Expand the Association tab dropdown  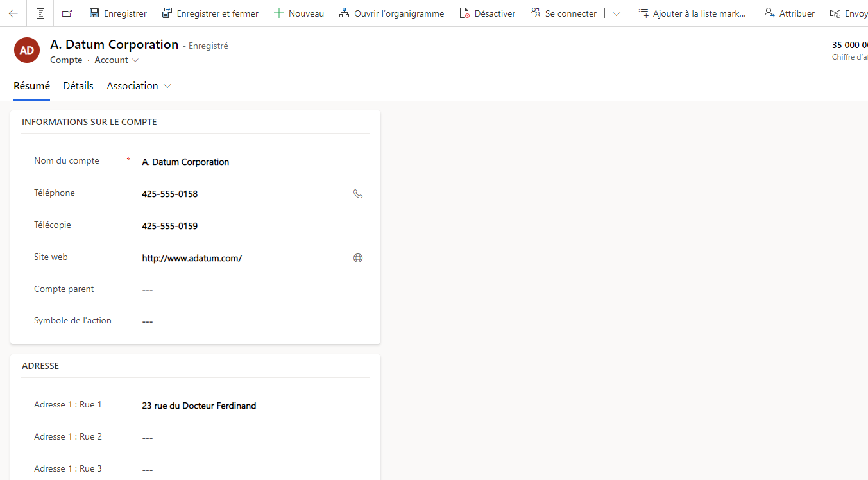(167, 86)
